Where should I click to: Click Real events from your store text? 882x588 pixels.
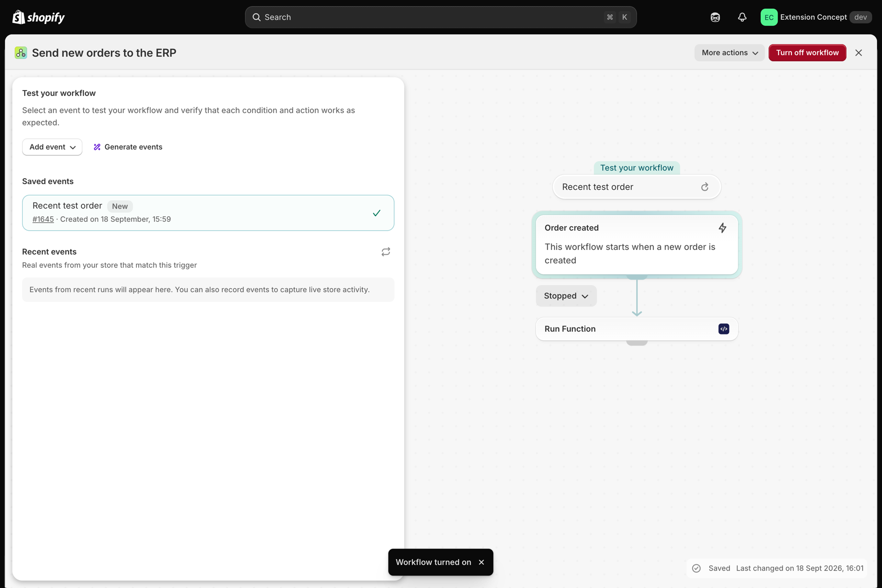point(109,265)
